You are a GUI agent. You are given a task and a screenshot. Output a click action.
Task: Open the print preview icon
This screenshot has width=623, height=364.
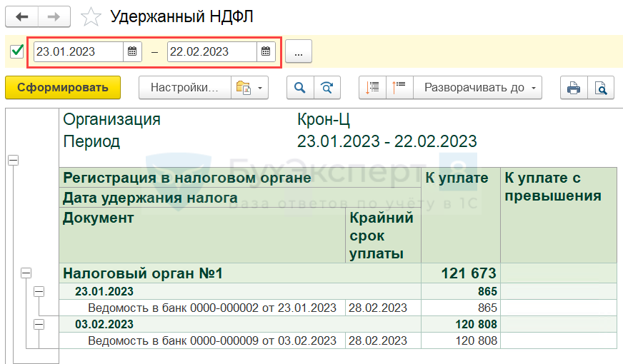point(601,88)
